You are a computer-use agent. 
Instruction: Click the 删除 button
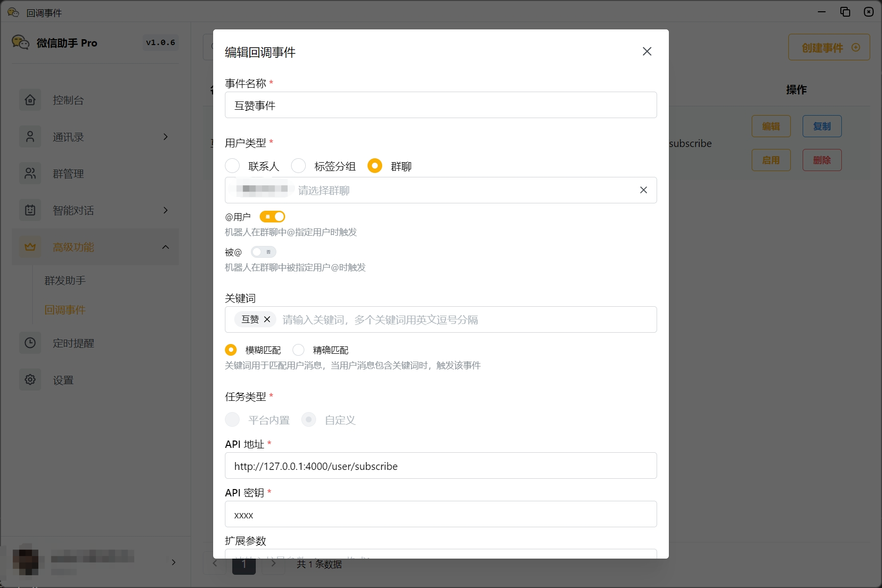(822, 160)
